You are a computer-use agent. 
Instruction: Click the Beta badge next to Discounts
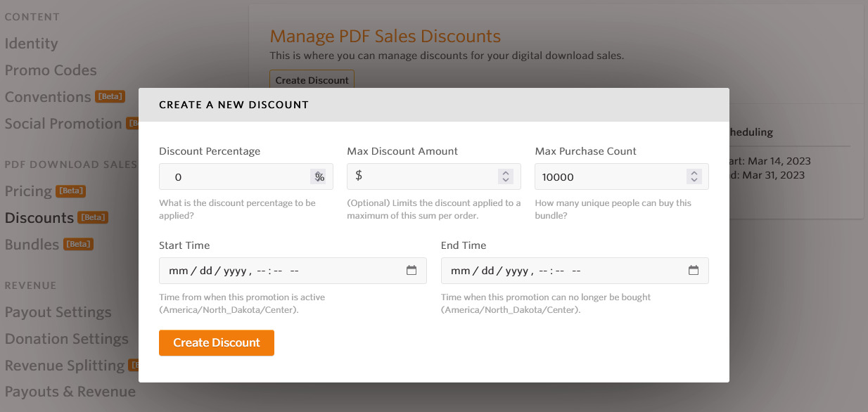click(x=93, y=218)
